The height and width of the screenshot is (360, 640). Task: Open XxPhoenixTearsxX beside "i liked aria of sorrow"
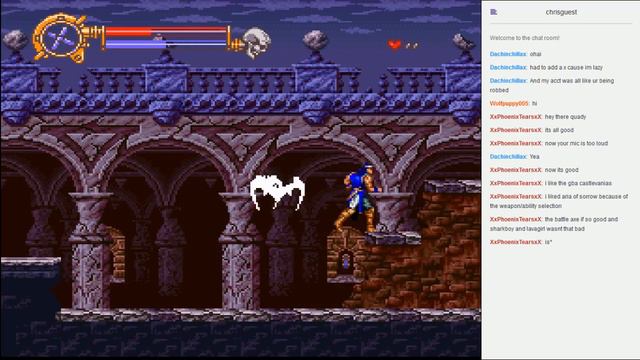516,197
